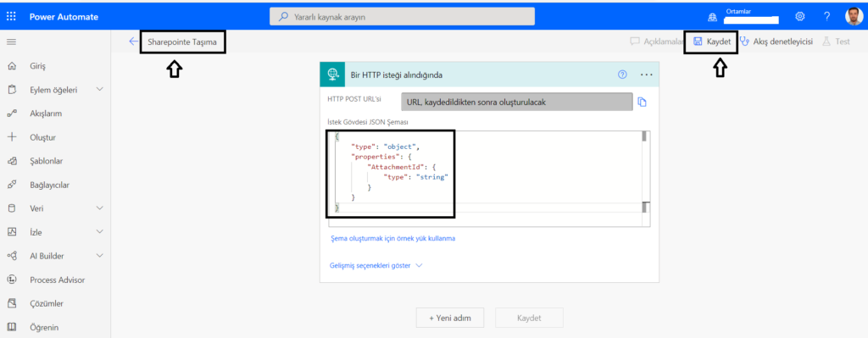Click the Giriş home icon
The height and width of the screenshot is (338, 868).
click(11, 66)
